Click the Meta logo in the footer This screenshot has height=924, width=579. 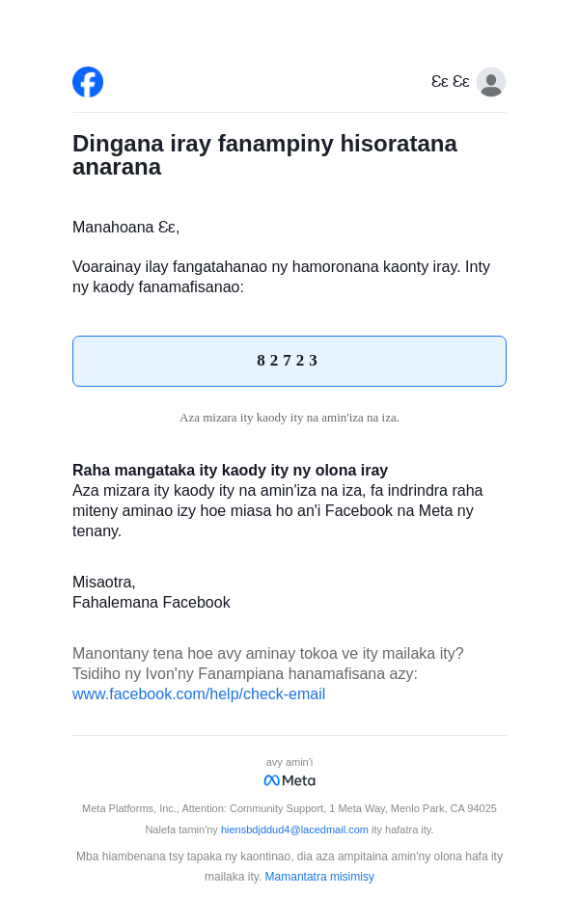289,780
